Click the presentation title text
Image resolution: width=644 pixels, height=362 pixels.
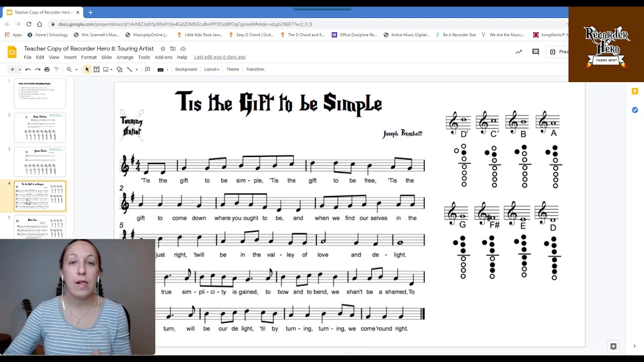[89, 49]
